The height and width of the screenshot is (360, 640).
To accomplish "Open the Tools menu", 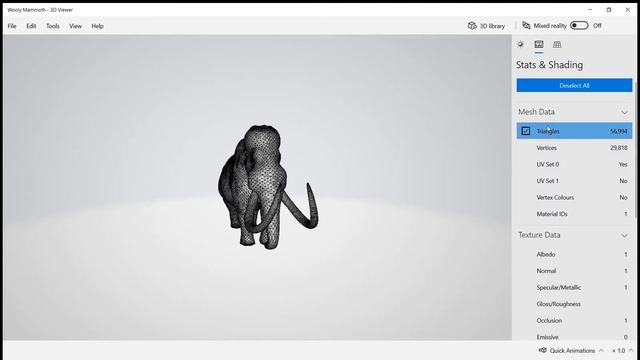I will pos(53,26).
